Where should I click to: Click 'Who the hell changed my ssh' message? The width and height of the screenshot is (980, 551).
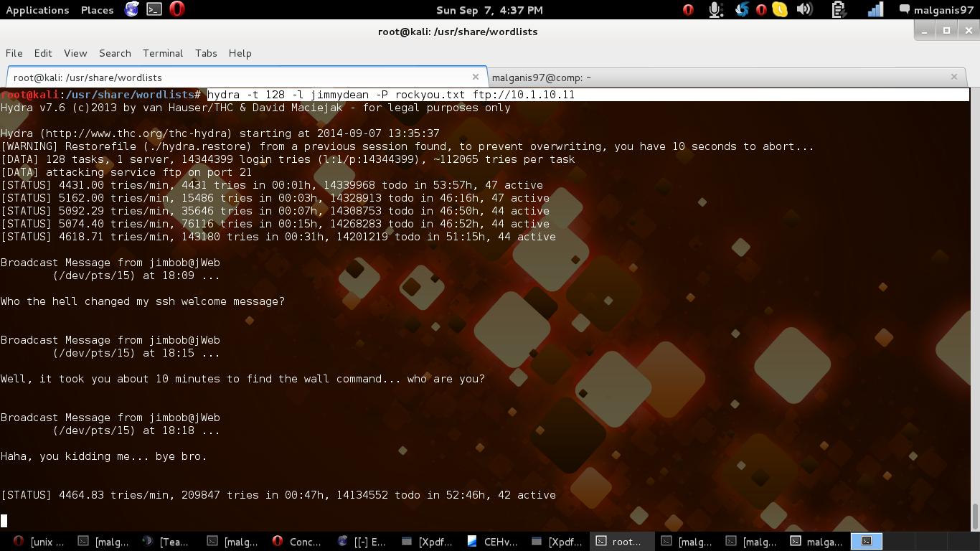click(x=143, y=301)
